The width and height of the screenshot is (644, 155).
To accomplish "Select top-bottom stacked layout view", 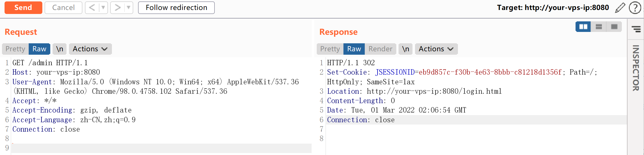I will 599,27.
